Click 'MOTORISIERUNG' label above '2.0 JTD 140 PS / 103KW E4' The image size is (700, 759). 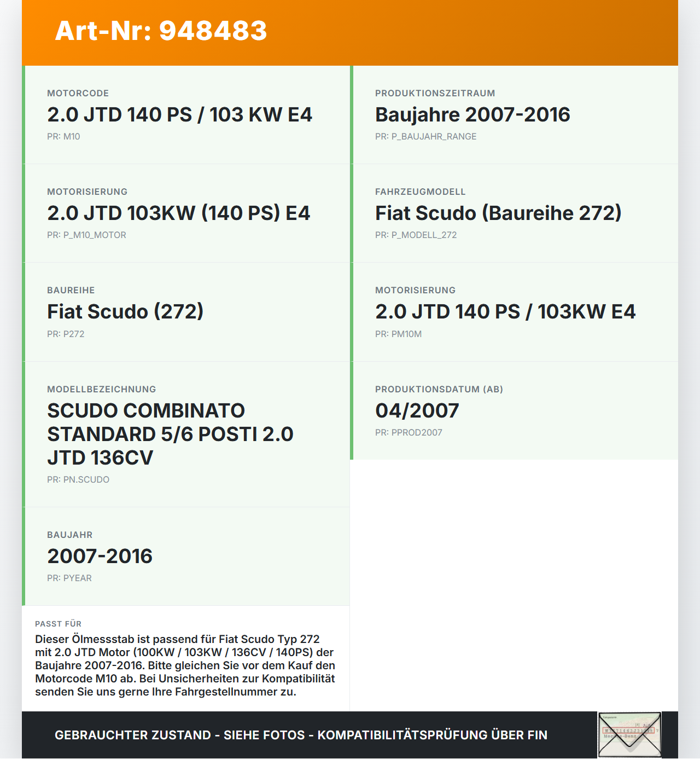[x=416, y=291]
